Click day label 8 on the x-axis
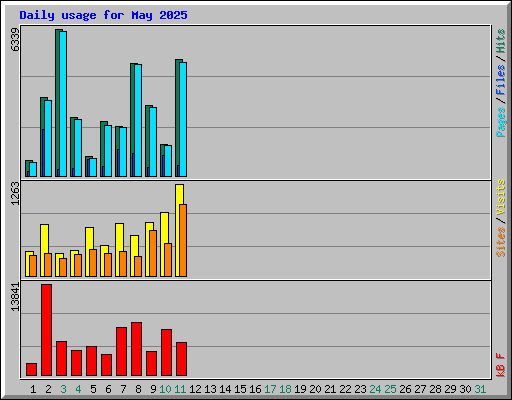The height and width of the screenshot is (400, 512). [138, 389]
